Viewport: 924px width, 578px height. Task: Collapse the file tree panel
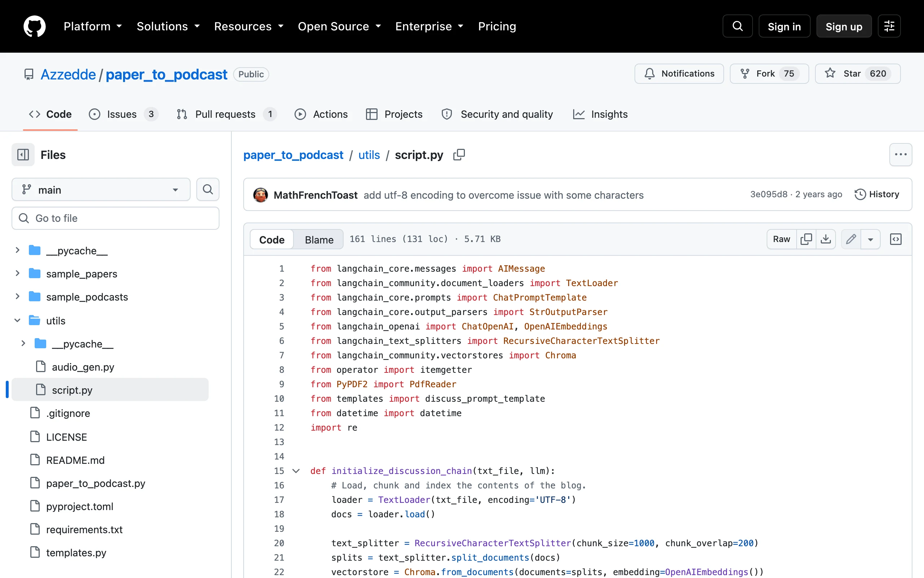23,155
